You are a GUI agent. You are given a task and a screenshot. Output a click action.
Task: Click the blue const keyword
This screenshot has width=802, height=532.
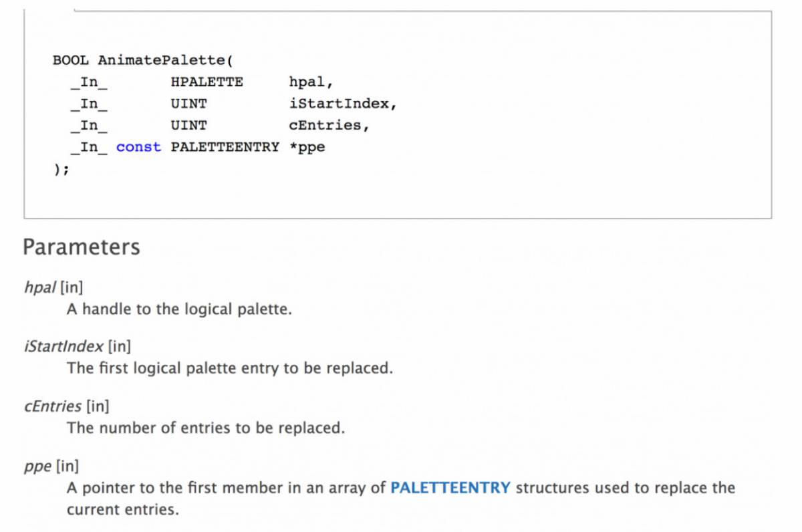(x=138, y=147)
